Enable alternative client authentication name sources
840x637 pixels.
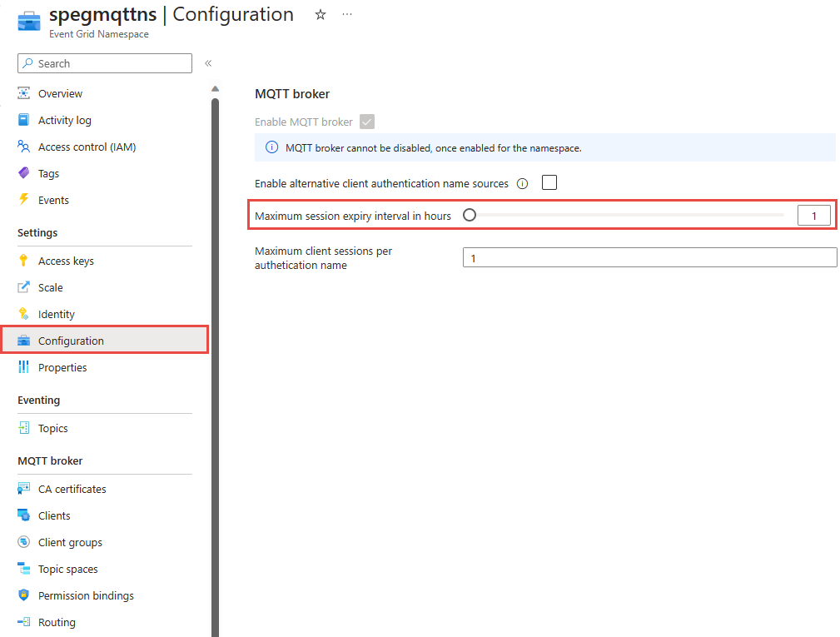(549, 182)
